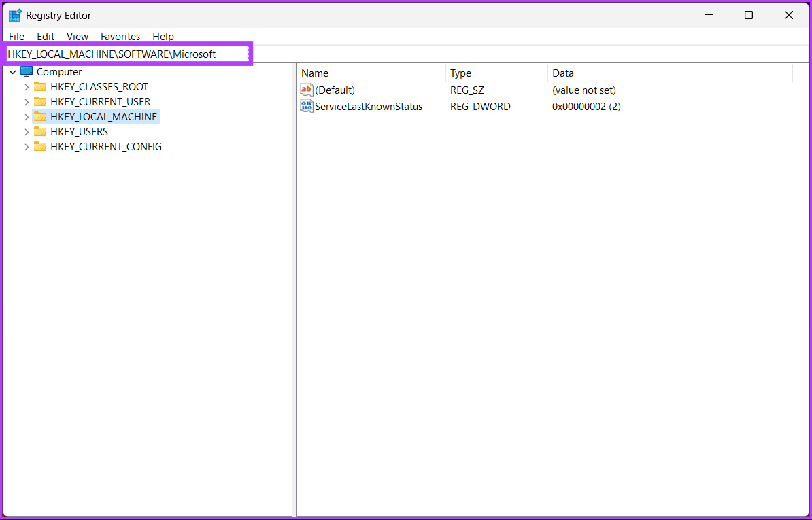Sort values by the Data column header
The image size is (812, 520).
pyautogui.click(x=670, y=73)
